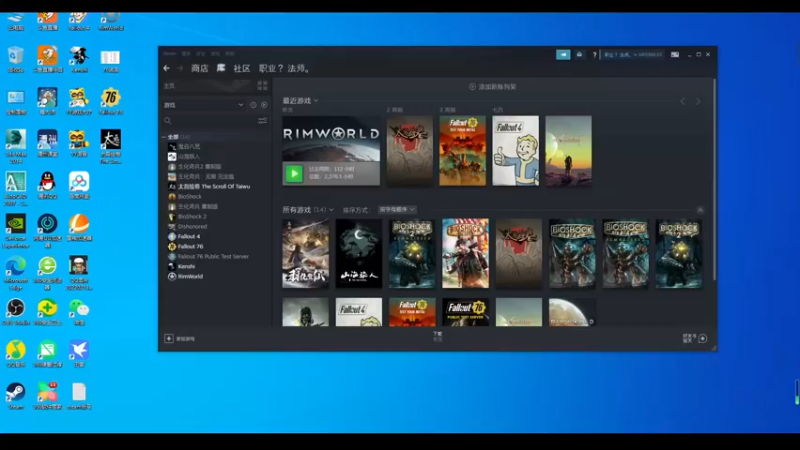
Task: Click the plus icon beside 添加游戏
Action: coord(169,338)
